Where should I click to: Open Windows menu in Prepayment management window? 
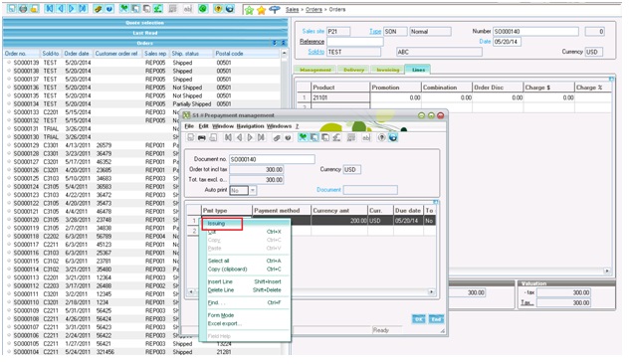[x=280, y=126]
